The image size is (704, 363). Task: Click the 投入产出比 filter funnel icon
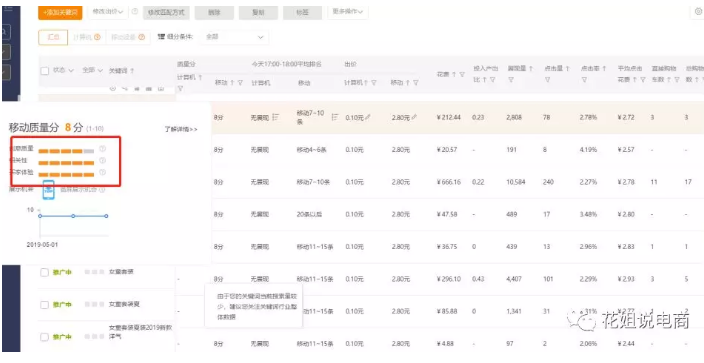point(493,80)
